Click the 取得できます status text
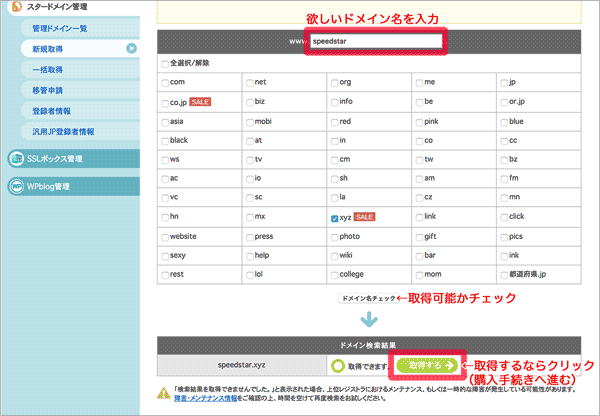 pyautogui.click(x=368, y=367)
